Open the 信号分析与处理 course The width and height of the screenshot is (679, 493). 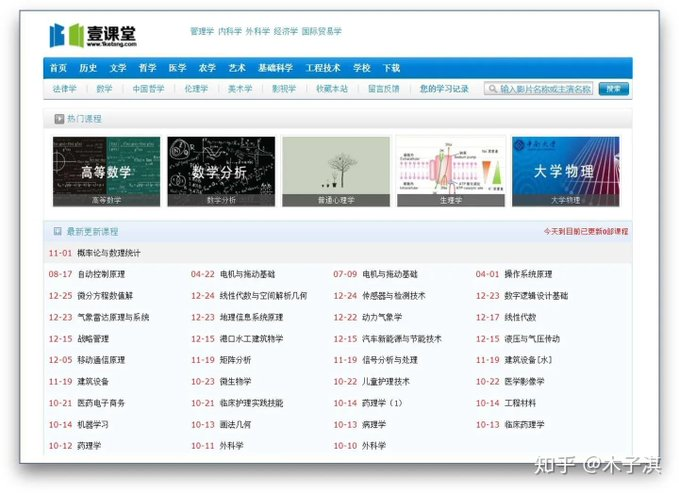pos(390,360)
